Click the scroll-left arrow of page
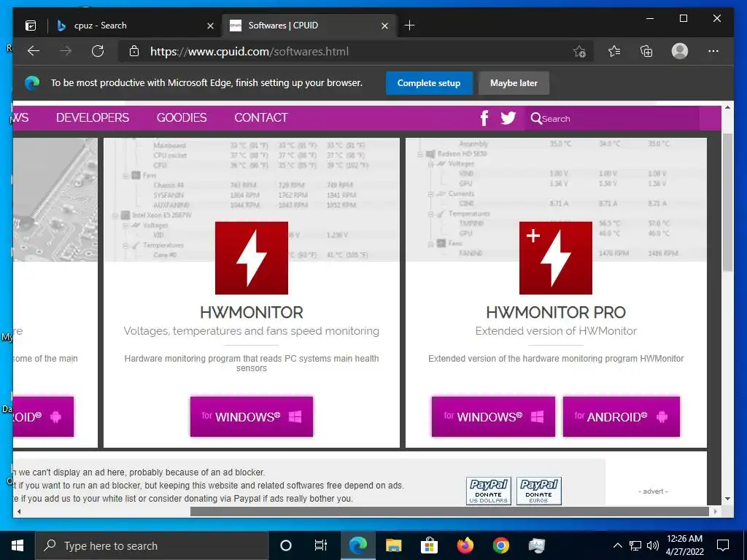747x560 pixels. pos(19,511)
